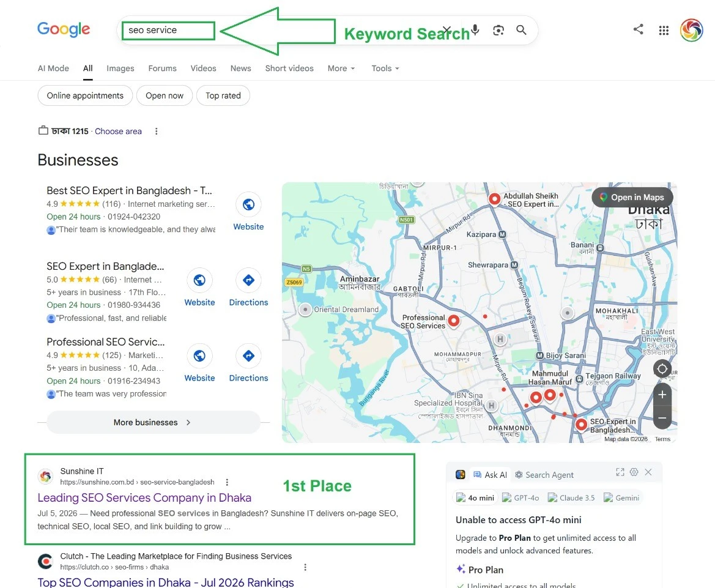The image size is (715, 588).
Task: Open the Google apps grid
Action: pyautogui.click(x=664, y=30)
